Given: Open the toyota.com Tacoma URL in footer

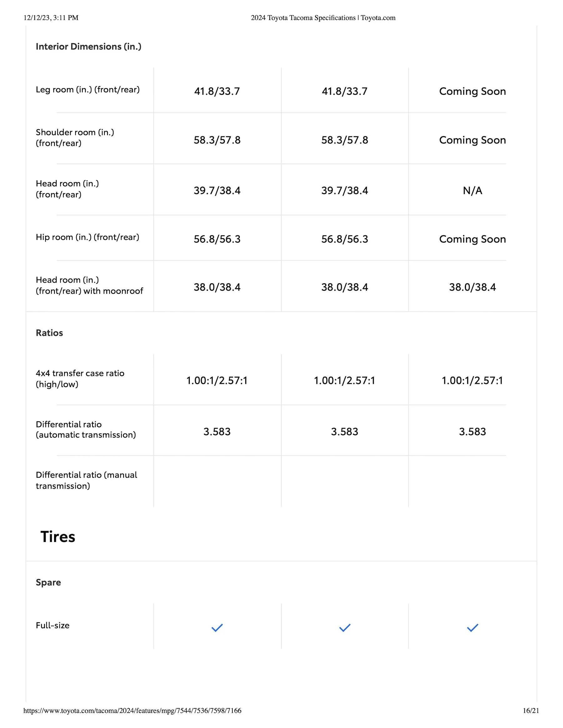Looking at the screenshot, I should pos(132,710).
